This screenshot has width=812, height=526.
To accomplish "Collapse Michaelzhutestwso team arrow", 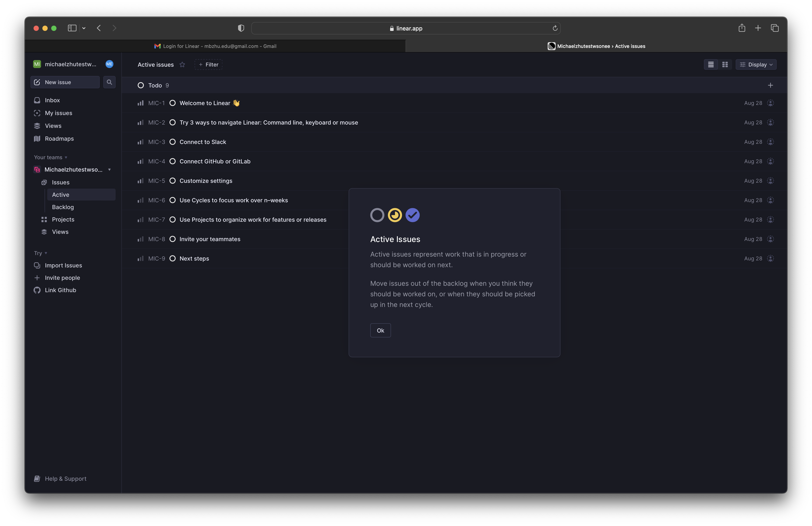I will [109, 170].
